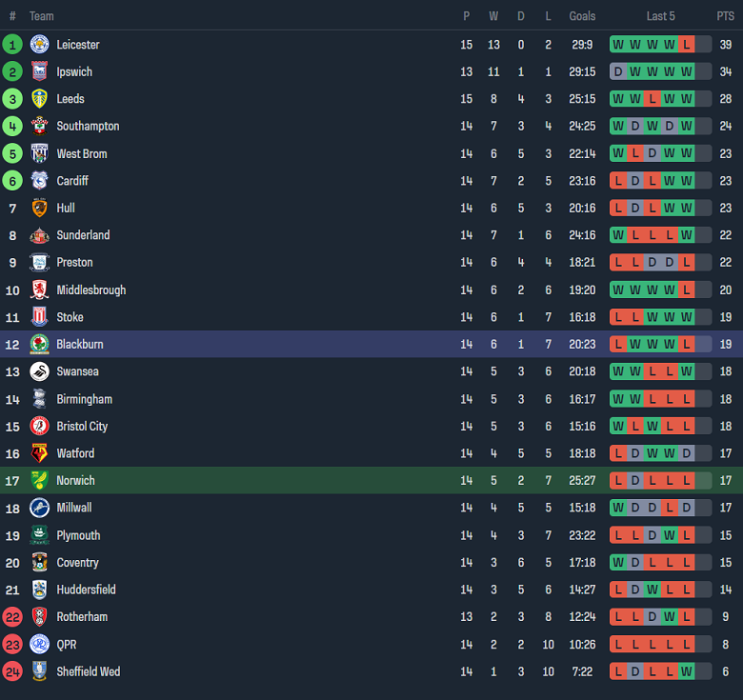Screen dimensions: 743x700
Task: Click the Millwall lion crest
Action: [39, 508]
